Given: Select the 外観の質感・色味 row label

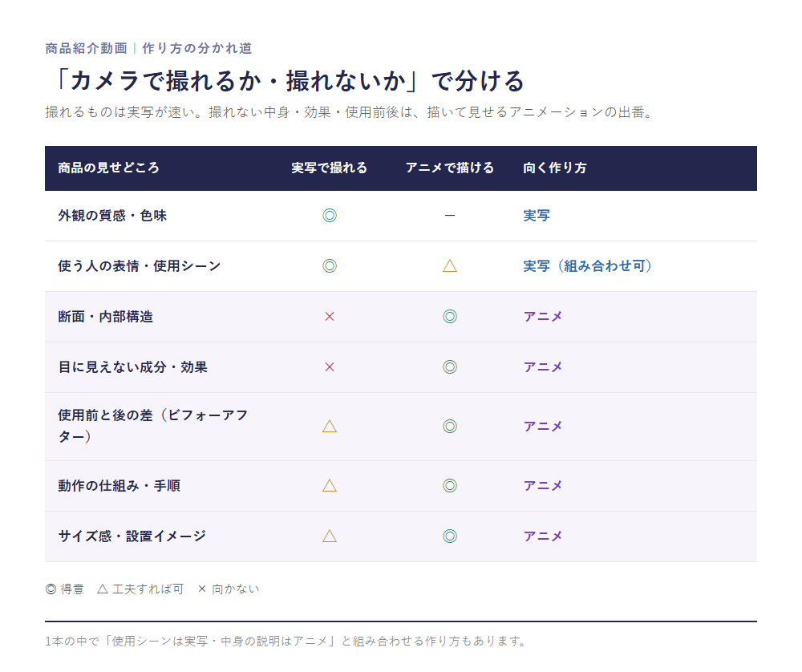Looking at the screenshot, I should (112, 216).
